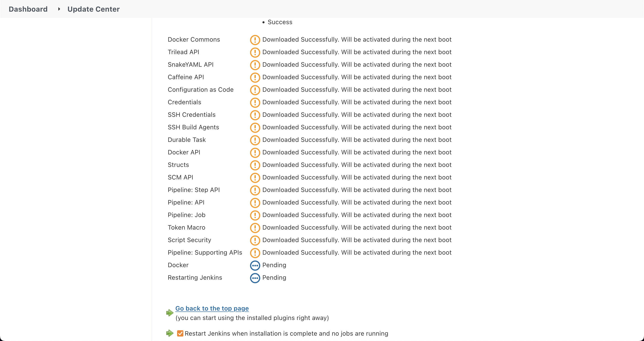644x341 pixels.
Task: Click the warning icon for Pipeline: Supporting APIs
Action: [x=255, y=253]
